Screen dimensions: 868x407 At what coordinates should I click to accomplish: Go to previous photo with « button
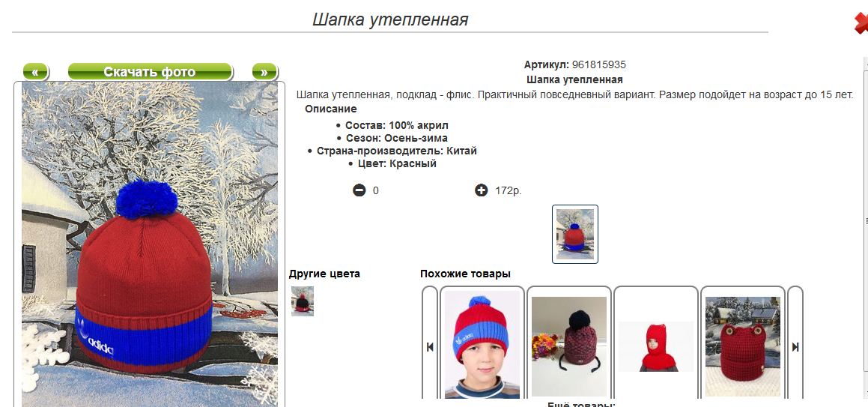coord(35,72)
